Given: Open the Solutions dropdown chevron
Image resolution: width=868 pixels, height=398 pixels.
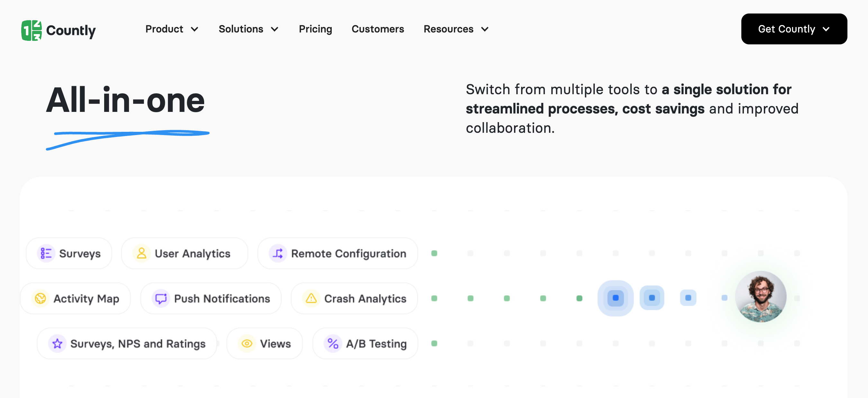Looking at the screenshot, I should pyautogui.click(x=275, y=29).
